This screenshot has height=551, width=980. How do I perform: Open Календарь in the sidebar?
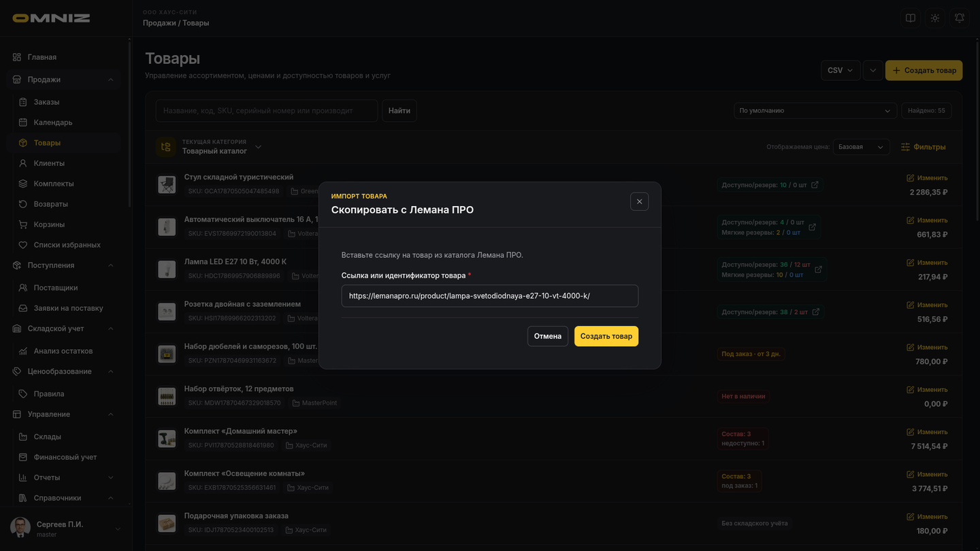pos(67,122)
